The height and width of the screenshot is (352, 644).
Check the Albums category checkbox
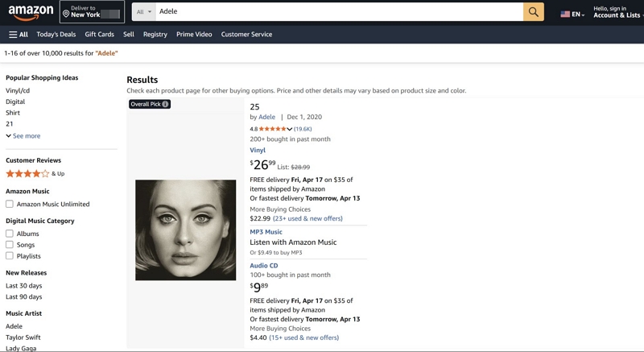(10, 234)
